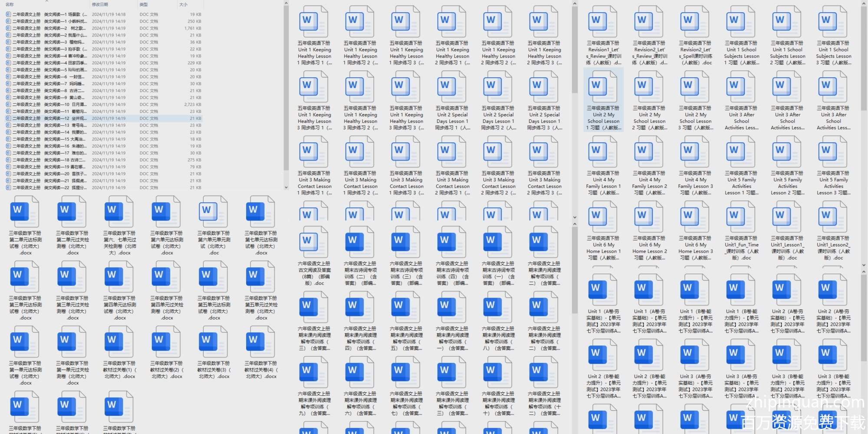Screen dimensions: 868x434
Task: Click the 250 KB size cell
Action: (194, 21)
